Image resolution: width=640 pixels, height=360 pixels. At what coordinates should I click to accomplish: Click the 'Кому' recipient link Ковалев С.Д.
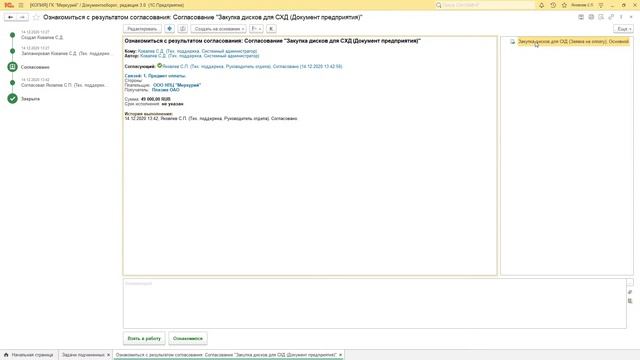(198, 51)
